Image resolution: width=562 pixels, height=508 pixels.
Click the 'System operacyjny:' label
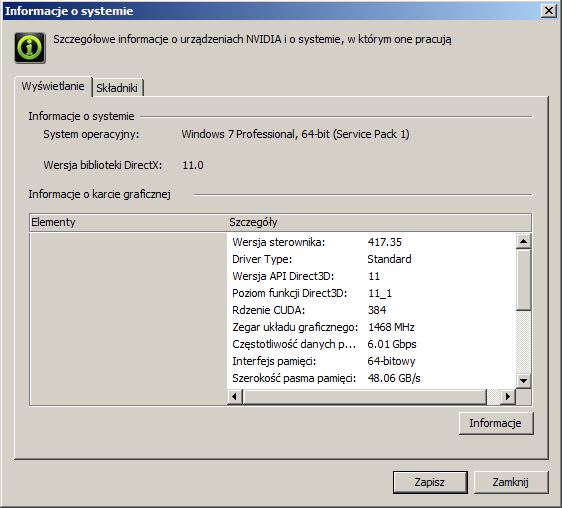point(91,134)
